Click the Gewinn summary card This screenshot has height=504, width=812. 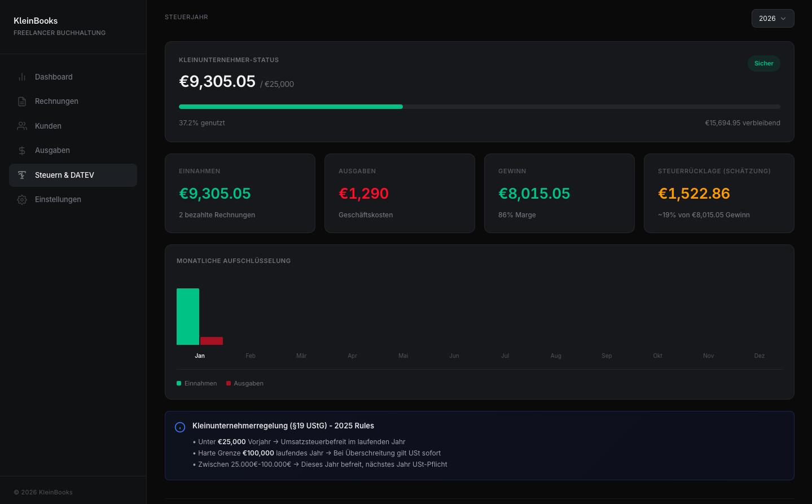[x=559, y=193]
